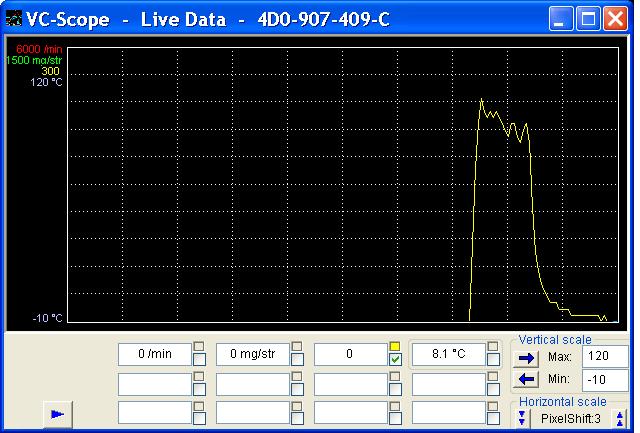Click the Max vertical scale input field
Viewport: 640px width, 433px height.
pyautogui.click(x=605, y=357)
